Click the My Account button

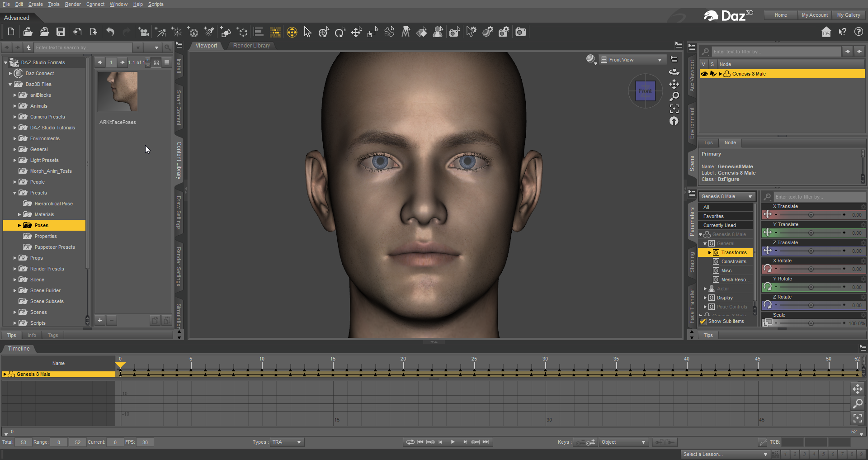[x=815, y=15]
